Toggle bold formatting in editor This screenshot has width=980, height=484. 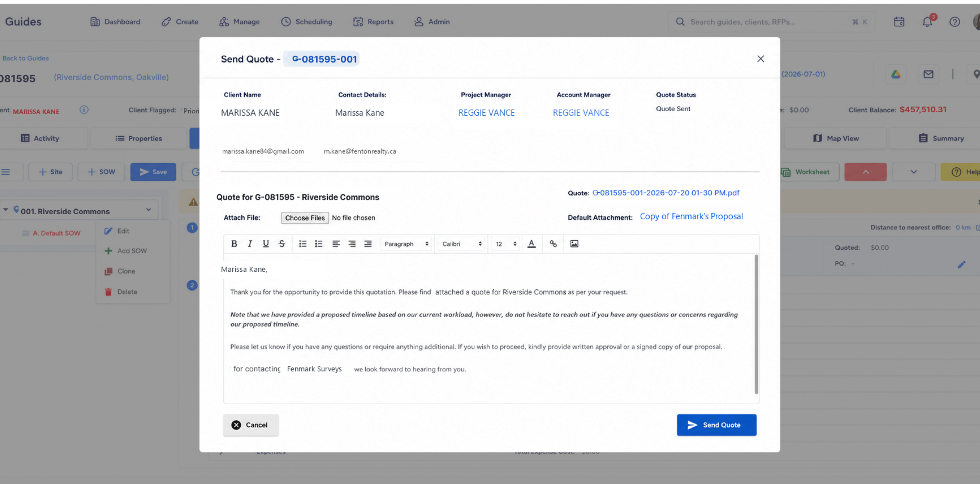pos(234,244)
